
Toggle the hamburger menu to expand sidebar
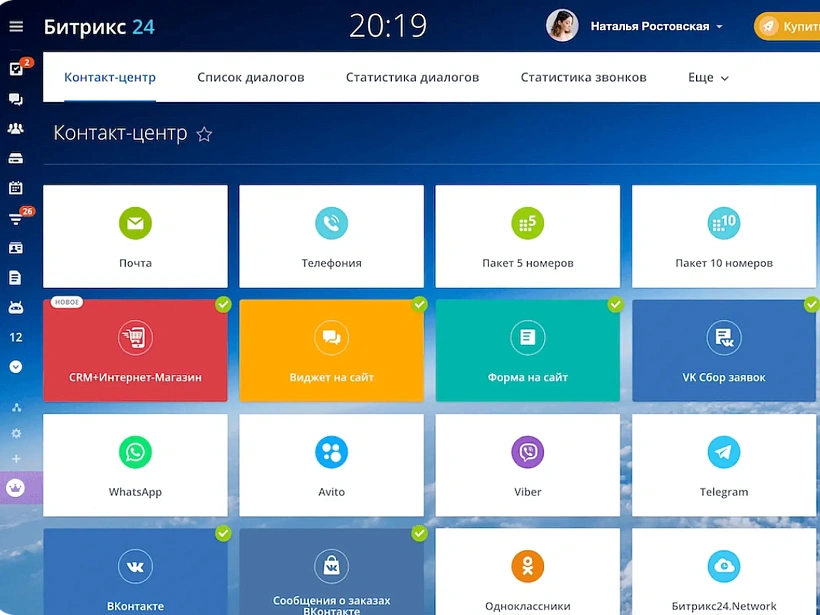[16, 27]
